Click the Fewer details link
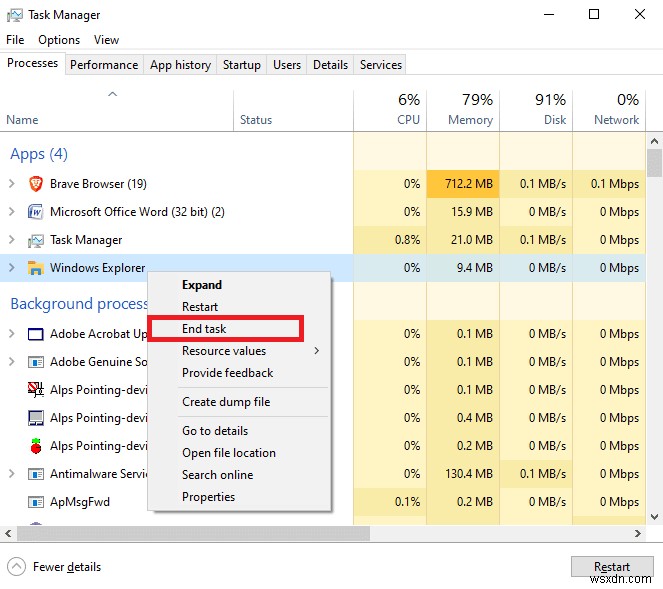The image size is (663, 589). tap(67, 567)
